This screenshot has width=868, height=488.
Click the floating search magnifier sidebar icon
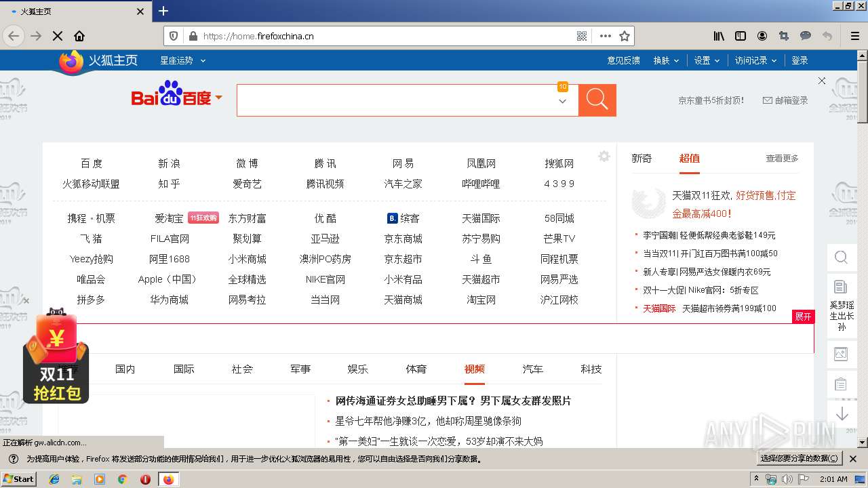[841, 258]
